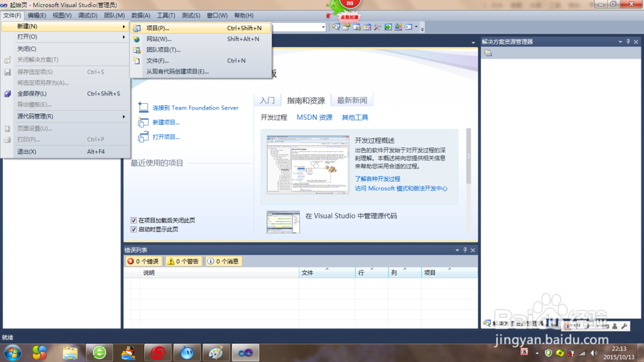Toggle the 0 个错误 filter
The image size is (644, 362).
[x=143, y=262]
